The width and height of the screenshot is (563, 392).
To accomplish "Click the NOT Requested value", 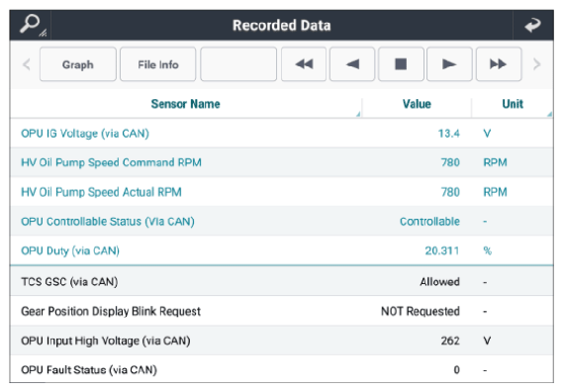I will 421,311.
